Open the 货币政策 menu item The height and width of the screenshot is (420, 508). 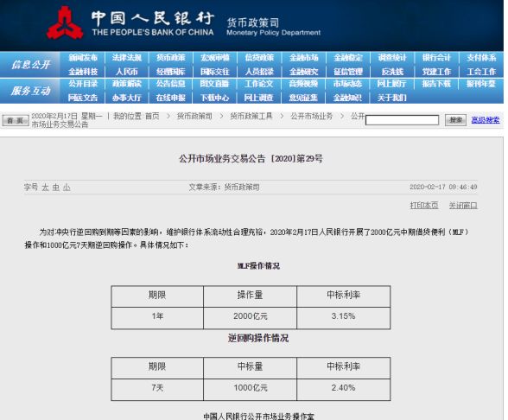click(171, 58)
